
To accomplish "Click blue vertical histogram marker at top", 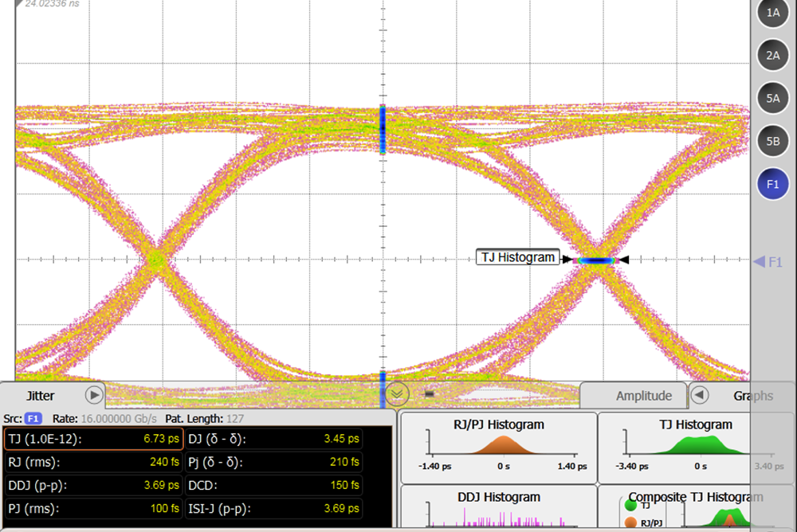I will point(383,129).
